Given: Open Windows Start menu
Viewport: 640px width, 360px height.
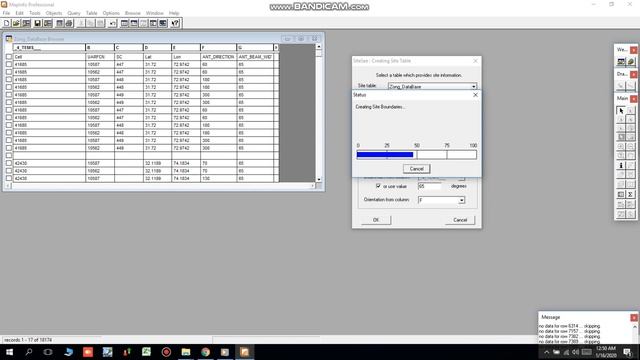Looking at the screenshot, I should tap(9, 352).
